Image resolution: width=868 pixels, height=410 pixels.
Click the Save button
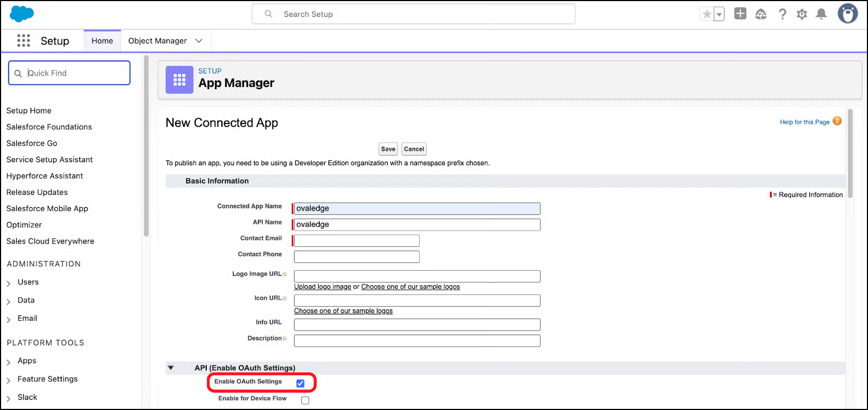[x=388, y=149]
